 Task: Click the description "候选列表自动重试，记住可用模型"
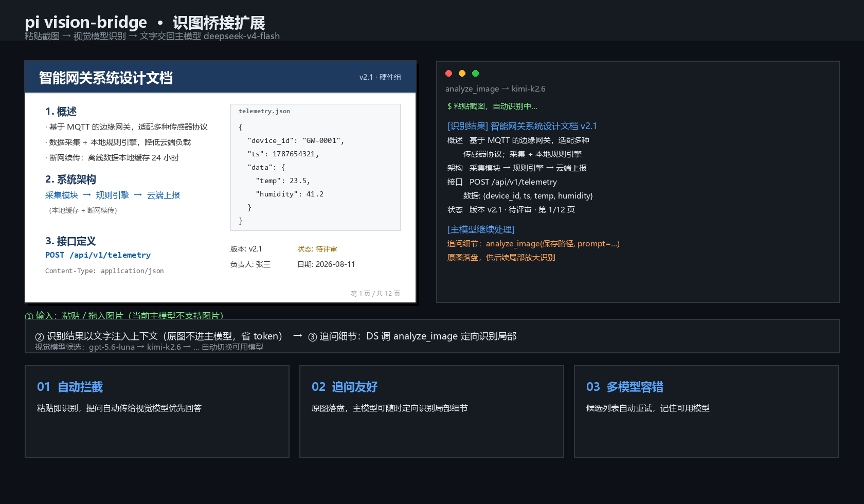tap(648, 408)
